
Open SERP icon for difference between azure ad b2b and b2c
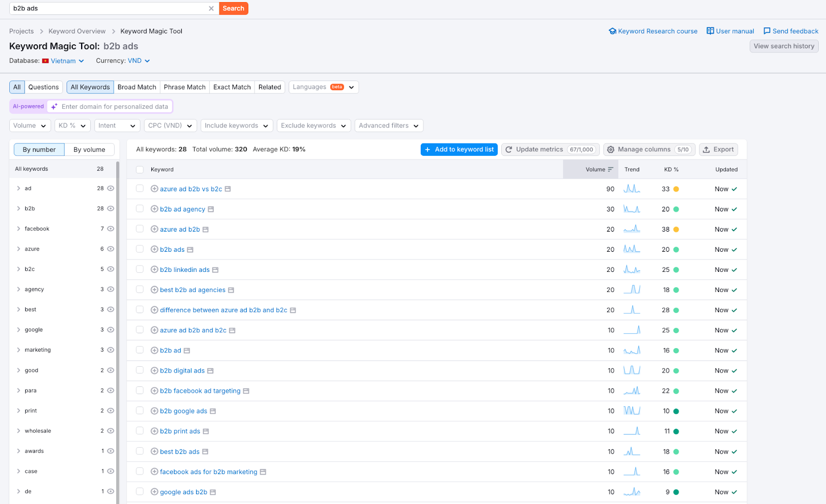(x=293, y=310)
